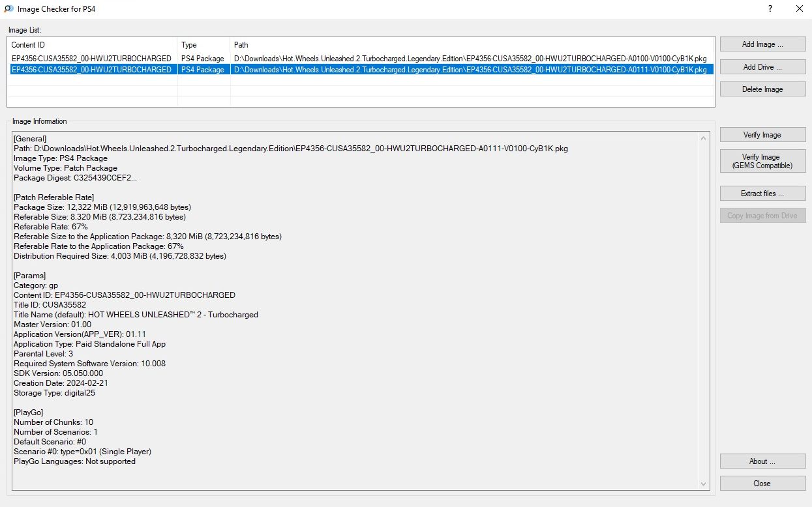Click the Copy Image from Drive button
812x507 pixels.
[x=762, y=216]
